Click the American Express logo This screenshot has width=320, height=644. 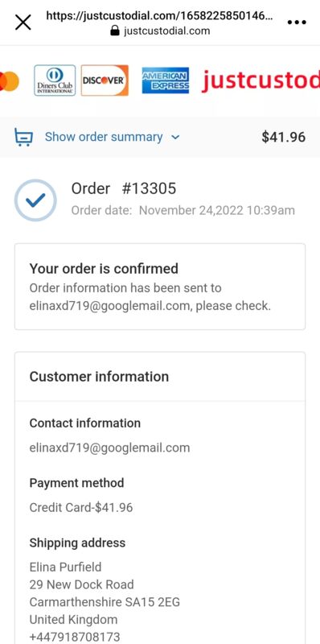pos(166,80)
